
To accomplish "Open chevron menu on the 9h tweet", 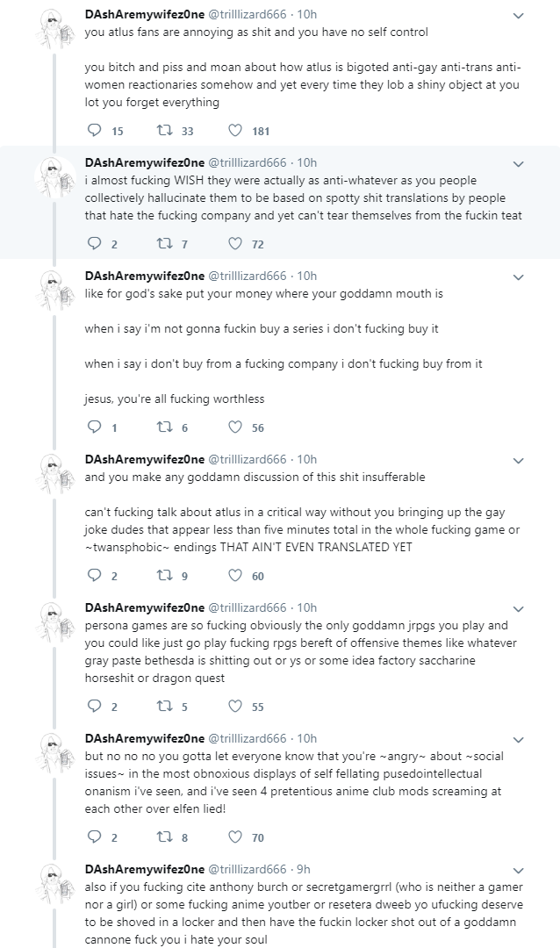I will (518, 871).
